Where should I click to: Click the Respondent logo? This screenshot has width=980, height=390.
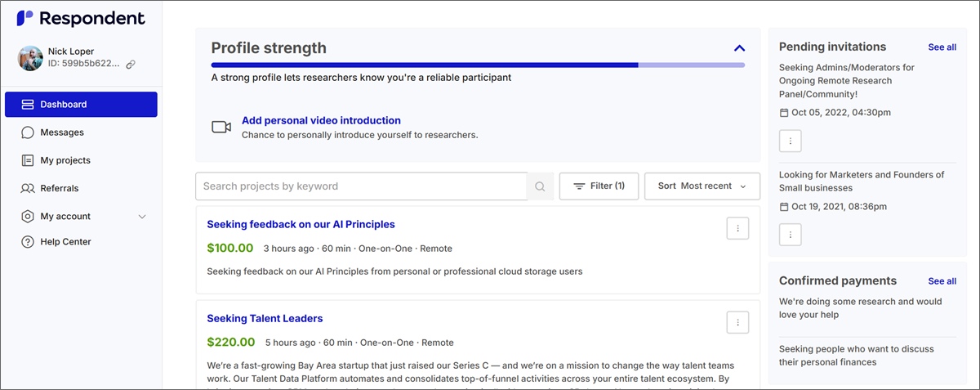point(81,18)
